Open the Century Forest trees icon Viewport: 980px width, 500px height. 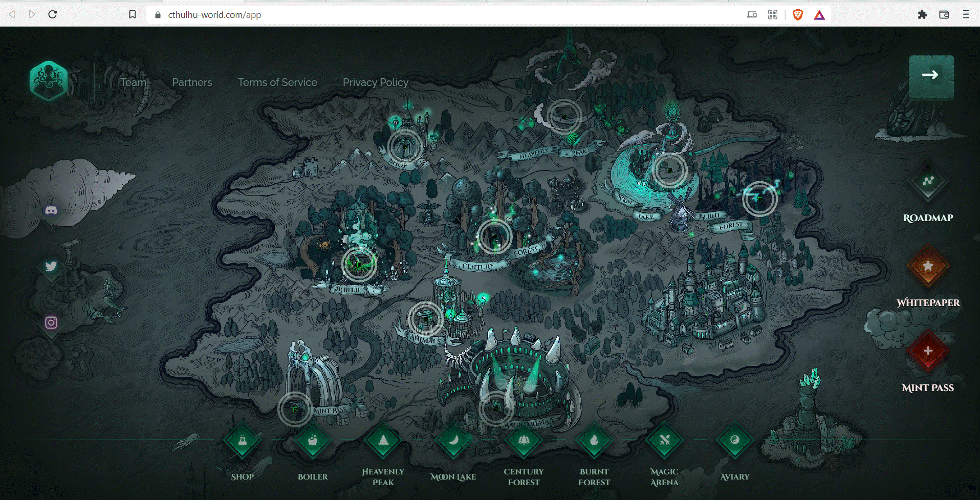coord(524,441)
